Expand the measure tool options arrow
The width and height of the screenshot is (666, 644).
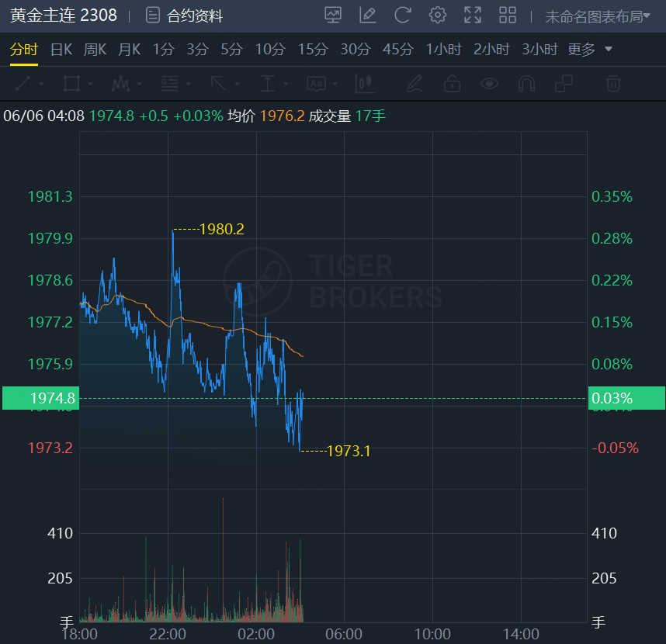286,84
